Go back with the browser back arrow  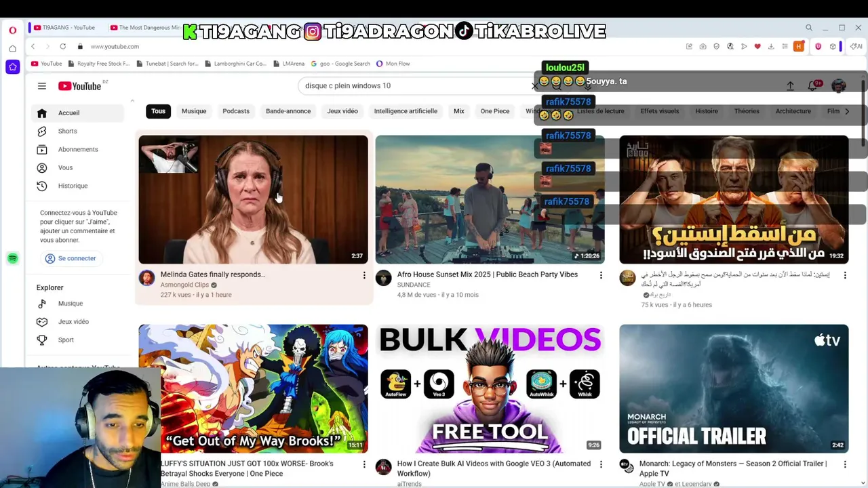coord(33,46)
